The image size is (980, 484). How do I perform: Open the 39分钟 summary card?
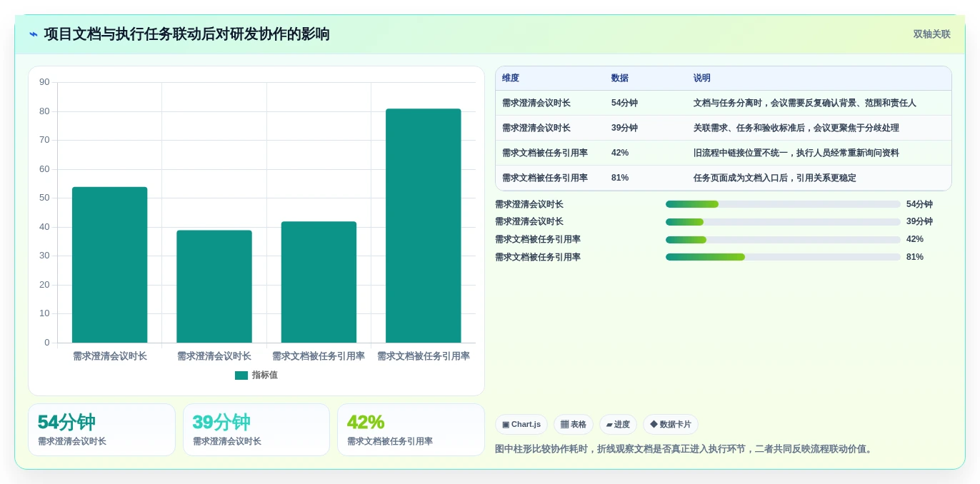coord(256,430)
